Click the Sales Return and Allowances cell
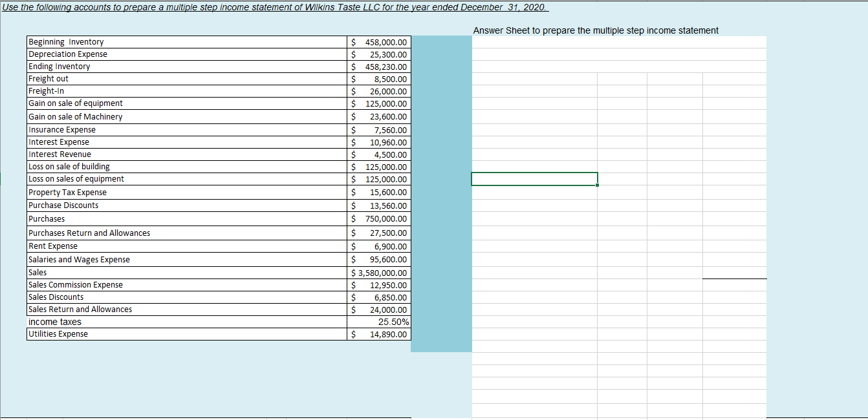This screenshot has height=420, width=868. 188,310
